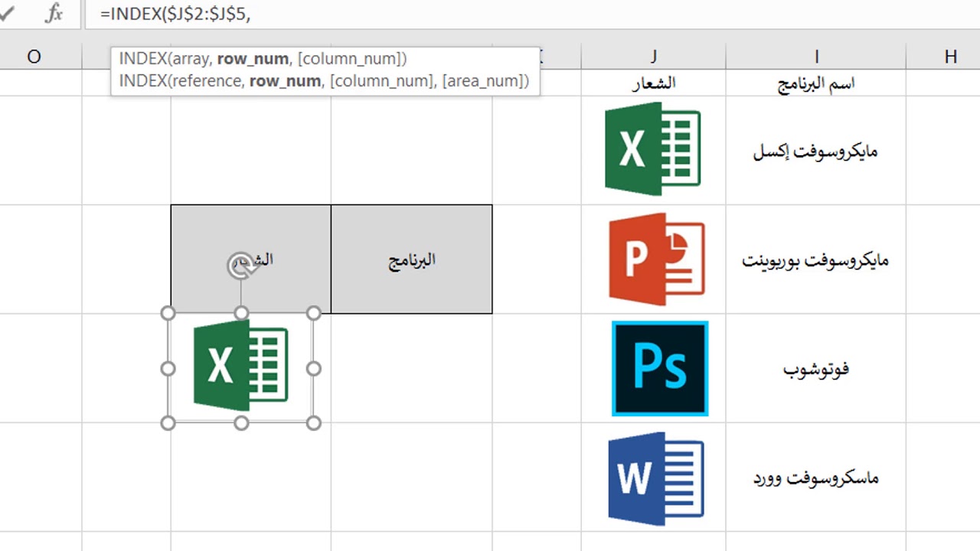
Task: Click the selected Excel linked picture
Action: pos(240,367)
